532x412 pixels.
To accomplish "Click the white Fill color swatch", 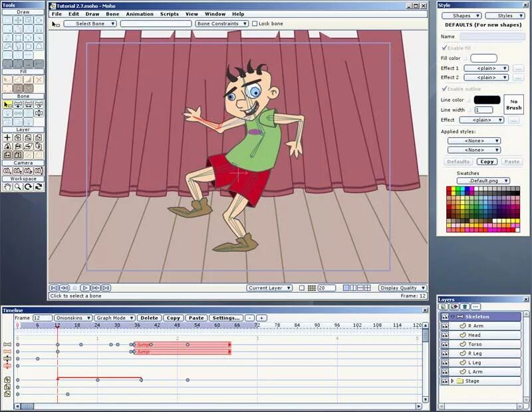I will coord(483,58).
